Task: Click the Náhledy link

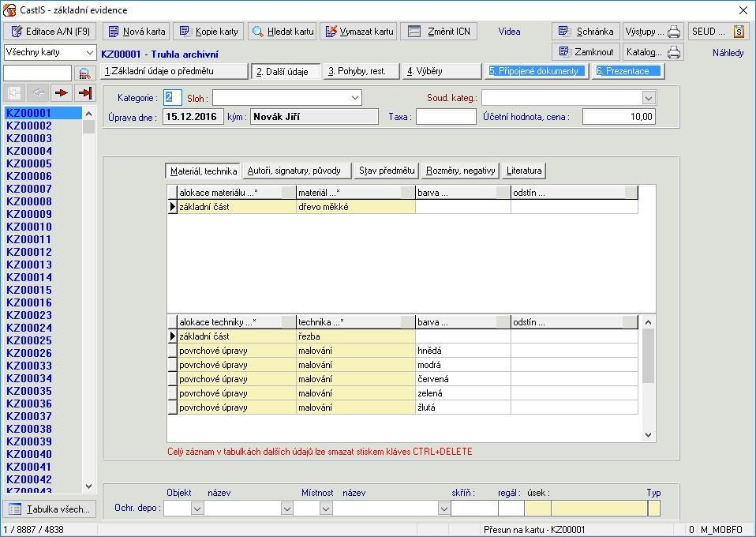Action: 728,53
